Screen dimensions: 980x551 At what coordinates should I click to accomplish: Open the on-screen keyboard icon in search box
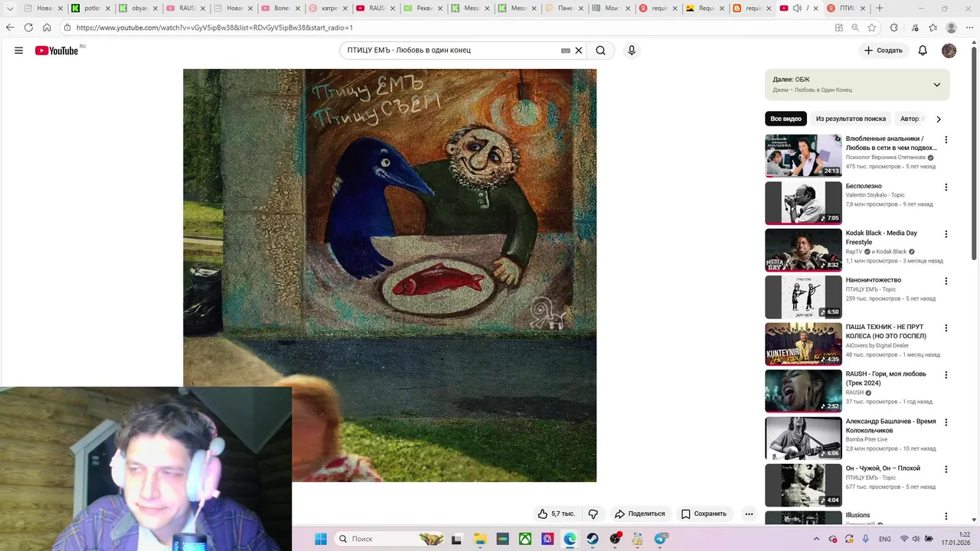pyautogui.click(x=566, y=51)
